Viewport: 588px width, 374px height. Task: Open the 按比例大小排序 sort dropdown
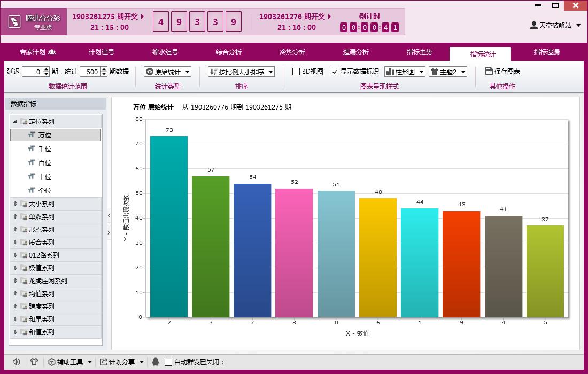[241, 72]
